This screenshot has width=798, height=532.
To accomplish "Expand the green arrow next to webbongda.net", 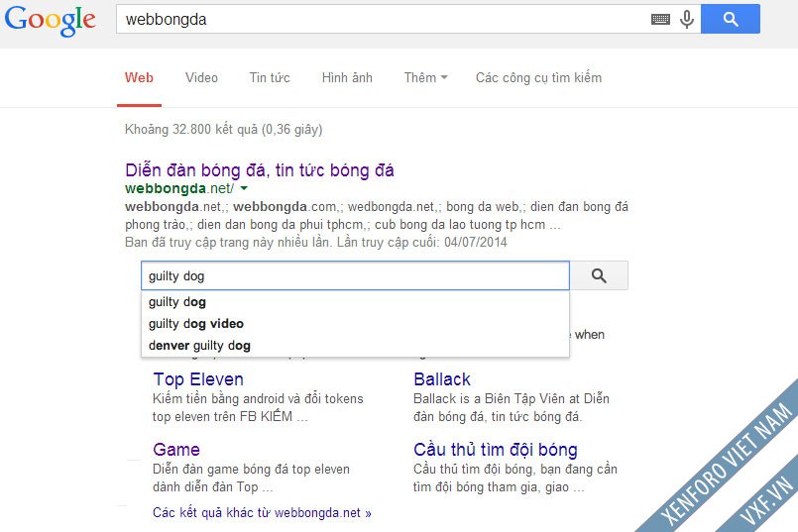I will point(244,188).
